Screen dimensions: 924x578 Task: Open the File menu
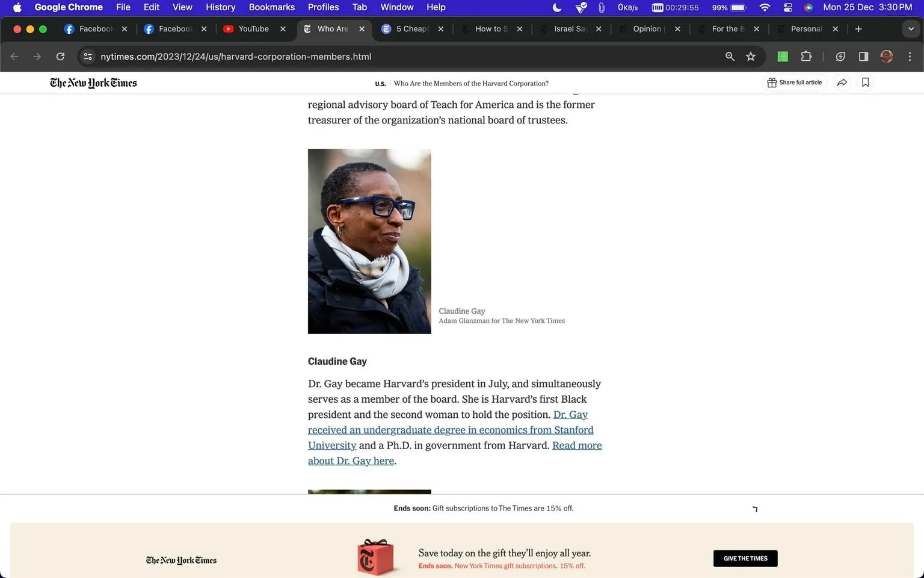pos(123,7)
